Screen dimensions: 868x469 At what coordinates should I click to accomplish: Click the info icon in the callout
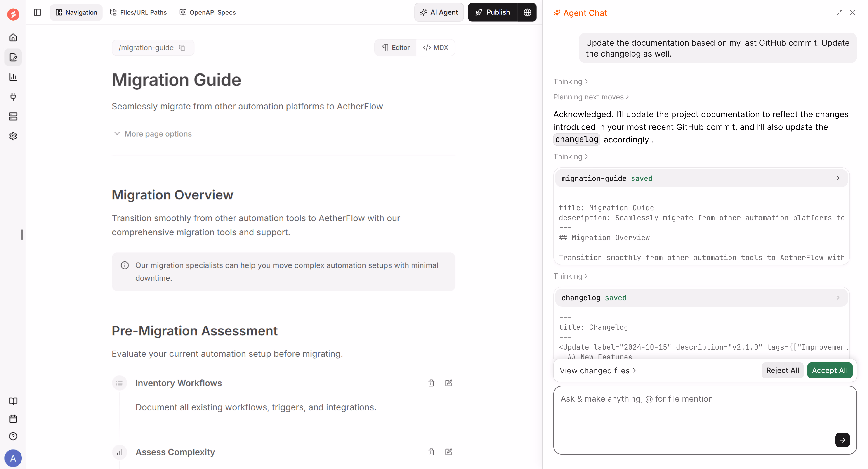click(125, 265)
